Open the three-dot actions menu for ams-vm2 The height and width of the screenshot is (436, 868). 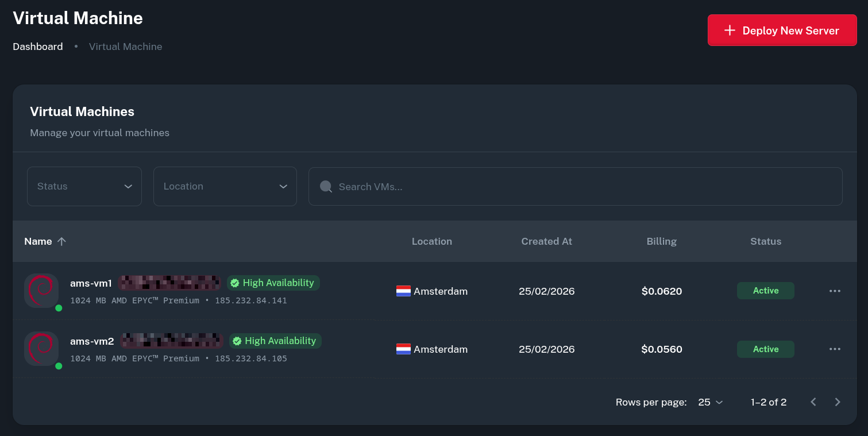click(x=835, y=349)
